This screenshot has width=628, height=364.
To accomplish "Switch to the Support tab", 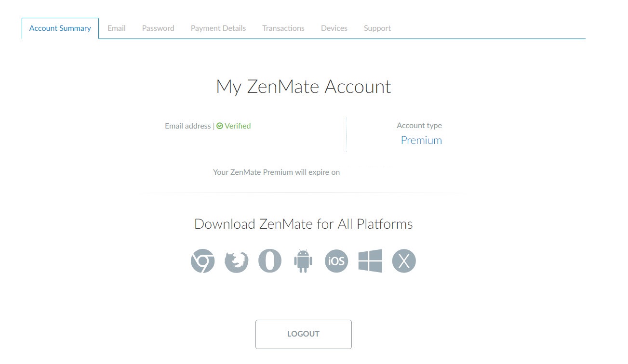I will 377,28.
